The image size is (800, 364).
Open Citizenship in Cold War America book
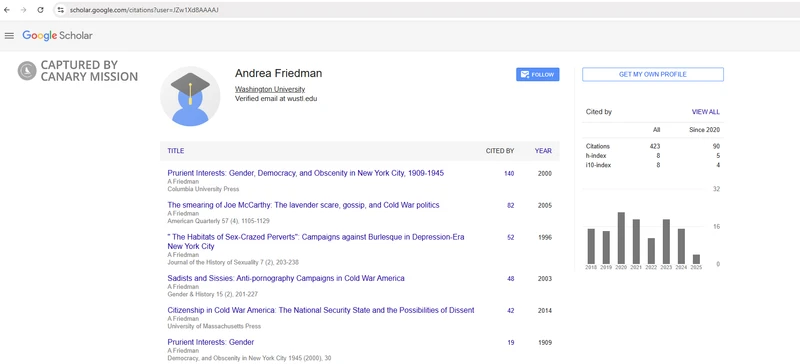pyautogui.click(x=321, y=310)
